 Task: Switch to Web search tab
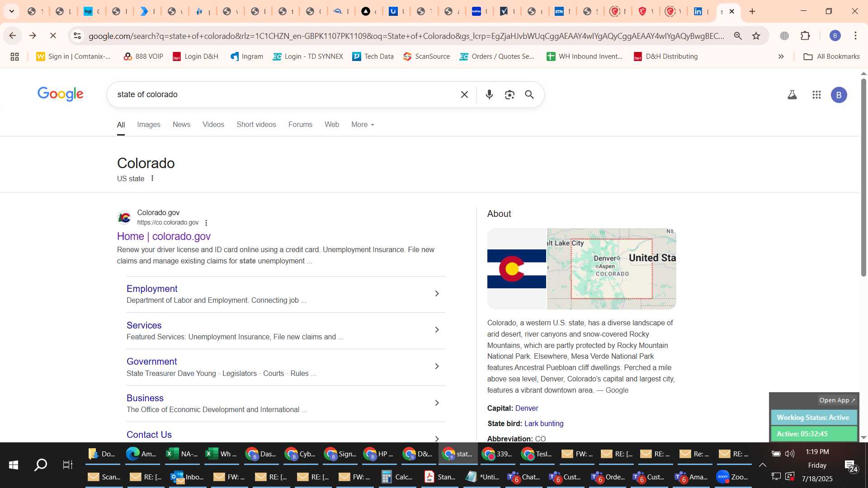332,125
